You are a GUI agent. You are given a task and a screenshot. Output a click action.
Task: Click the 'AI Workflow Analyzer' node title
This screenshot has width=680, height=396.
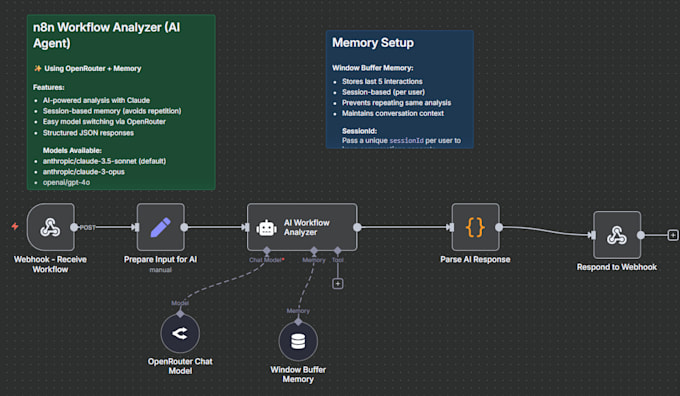click(x=307, y=227)
